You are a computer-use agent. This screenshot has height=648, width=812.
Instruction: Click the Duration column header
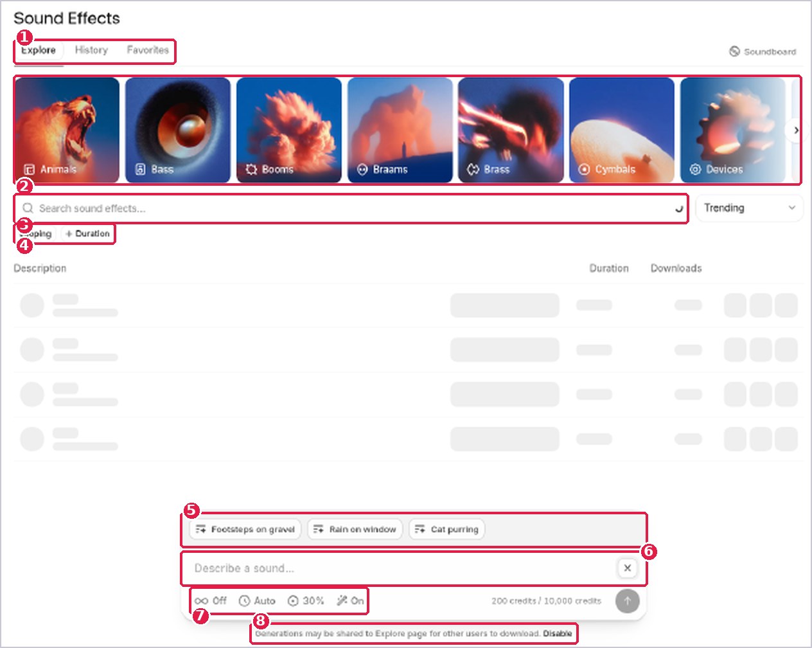(x=609, y=268)
